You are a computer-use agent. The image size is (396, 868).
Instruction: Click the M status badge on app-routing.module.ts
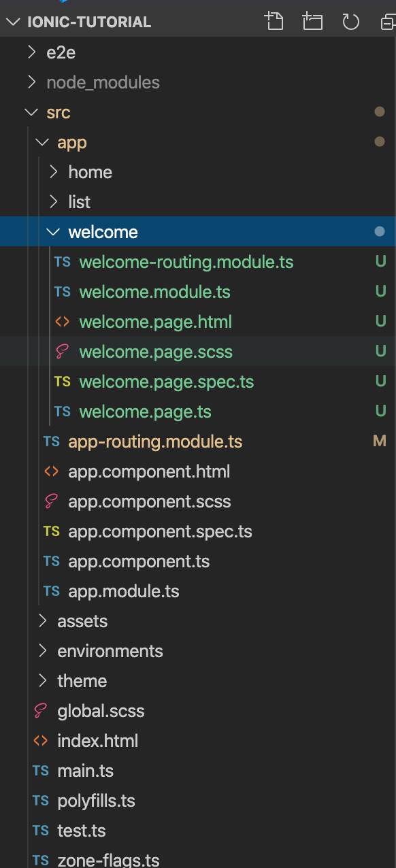tap(380, 441)
